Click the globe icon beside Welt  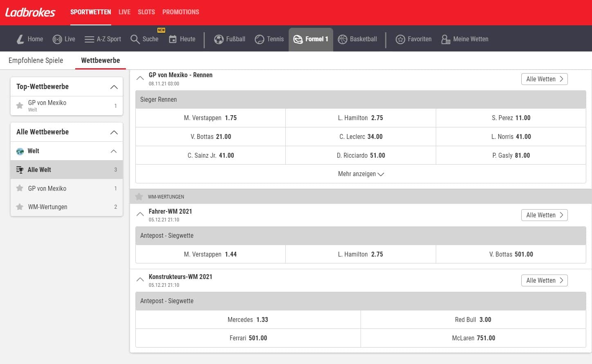[x=20, y=152]
